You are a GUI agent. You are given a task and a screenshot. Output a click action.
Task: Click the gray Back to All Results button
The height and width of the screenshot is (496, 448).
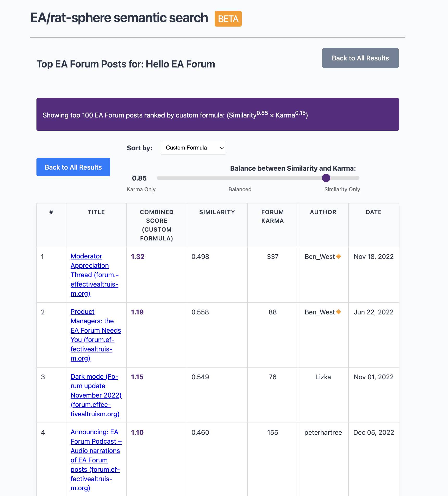[360, 58]
